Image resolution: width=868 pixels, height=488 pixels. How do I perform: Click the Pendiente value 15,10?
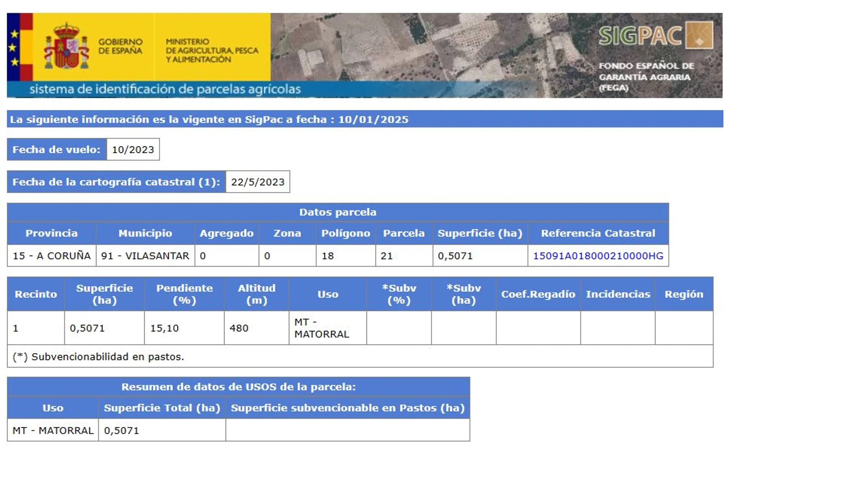[x=164, y=328]
